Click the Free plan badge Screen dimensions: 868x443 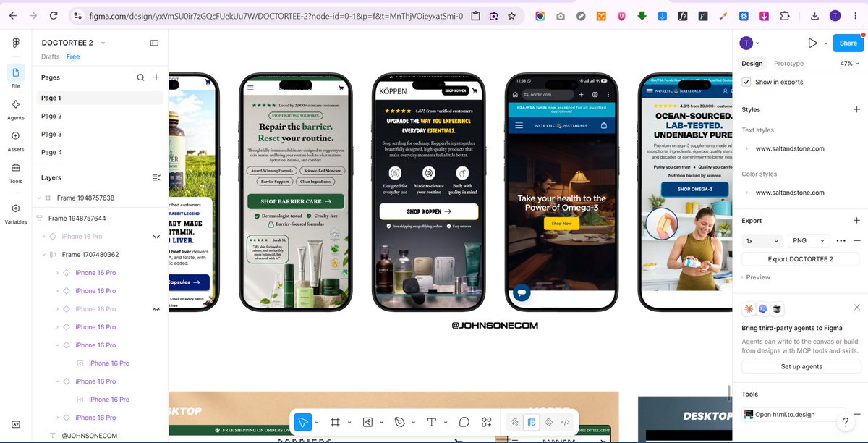(x=73, y=56)
